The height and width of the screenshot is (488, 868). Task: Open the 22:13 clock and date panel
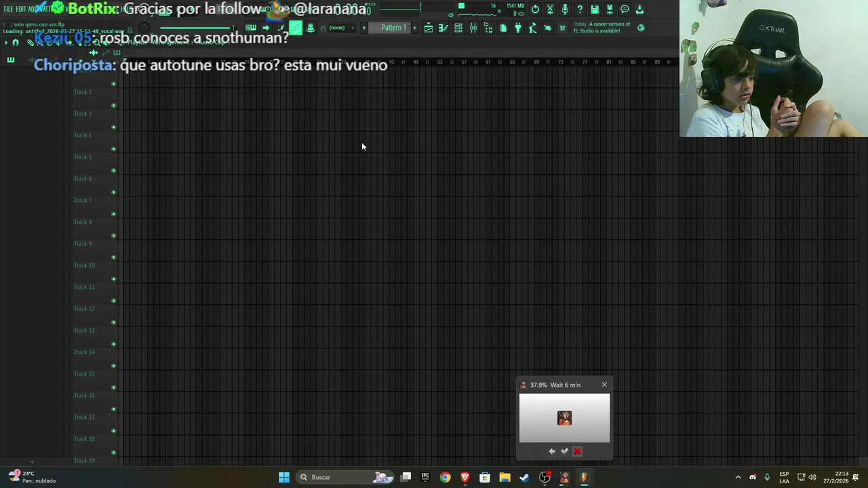pos(835,477)
